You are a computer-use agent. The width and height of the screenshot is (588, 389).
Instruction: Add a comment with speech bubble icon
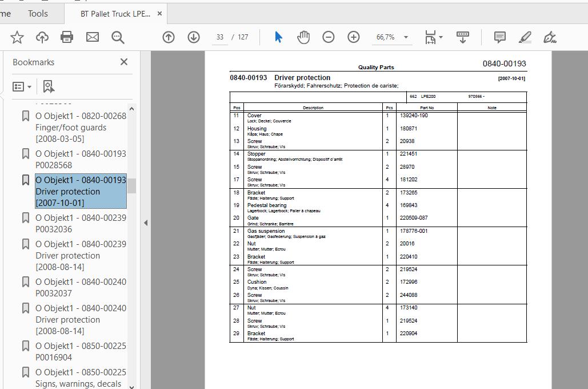(499, 37)
